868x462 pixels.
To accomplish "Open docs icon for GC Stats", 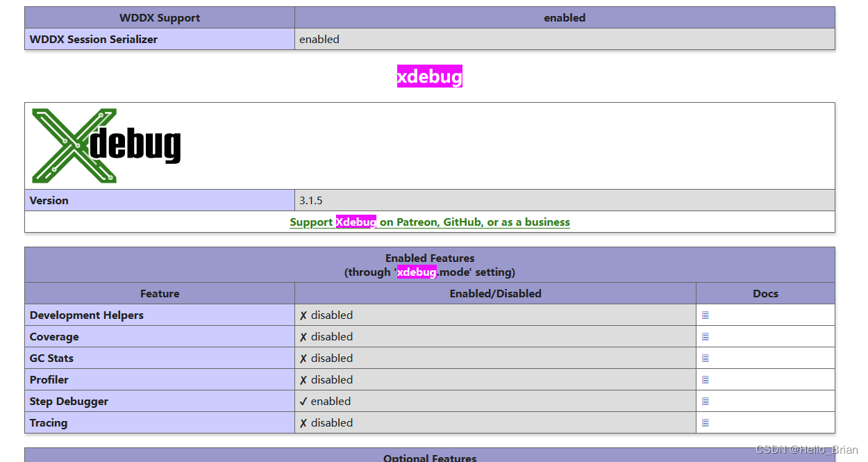I will (x=706, y=358).
